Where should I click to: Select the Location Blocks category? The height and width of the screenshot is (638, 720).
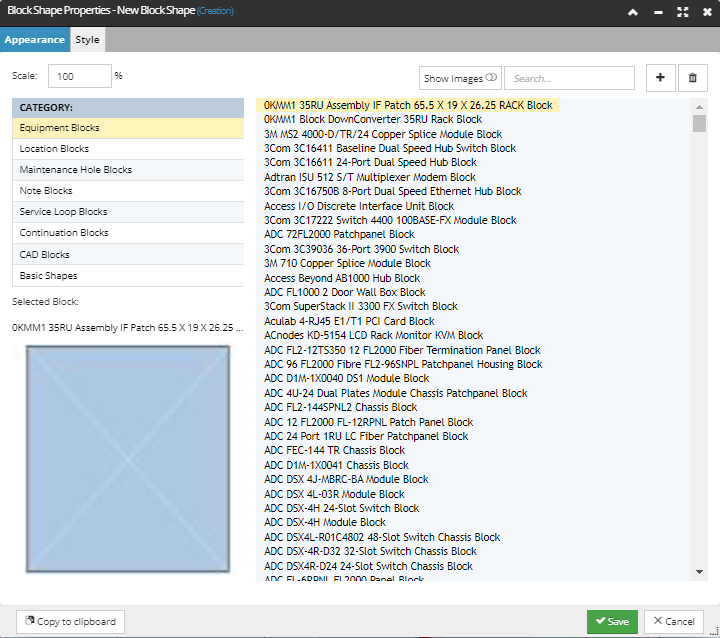point(128,149)
